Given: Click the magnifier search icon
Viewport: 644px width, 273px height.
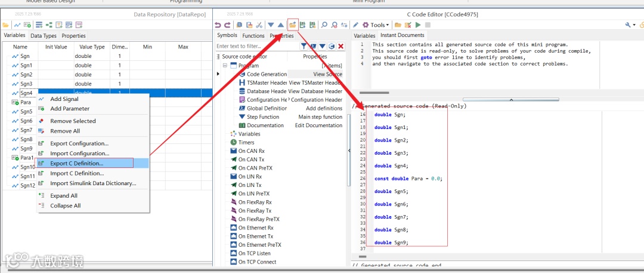Looking at the screenshot, I should tap(324, 25).
